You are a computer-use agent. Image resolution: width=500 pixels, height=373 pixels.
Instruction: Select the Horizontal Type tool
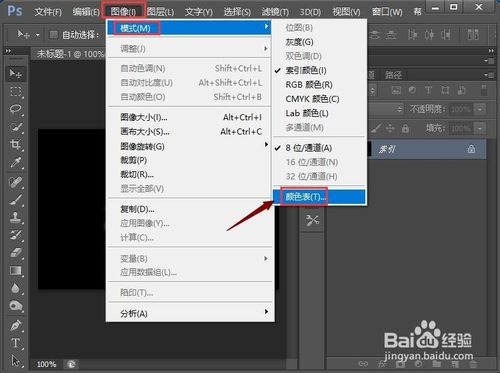[15, 343]
